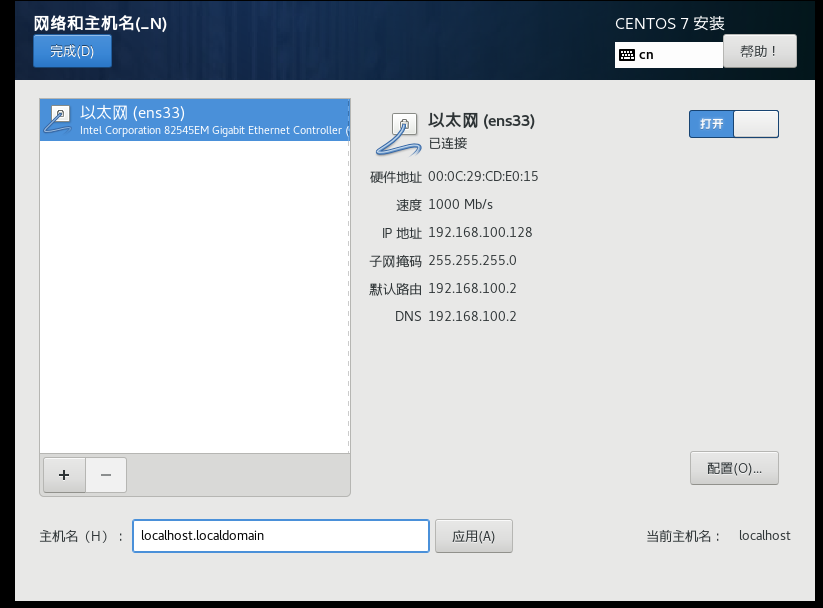
Task: Select the cn keyboard layout indicator
Action: 668,55
